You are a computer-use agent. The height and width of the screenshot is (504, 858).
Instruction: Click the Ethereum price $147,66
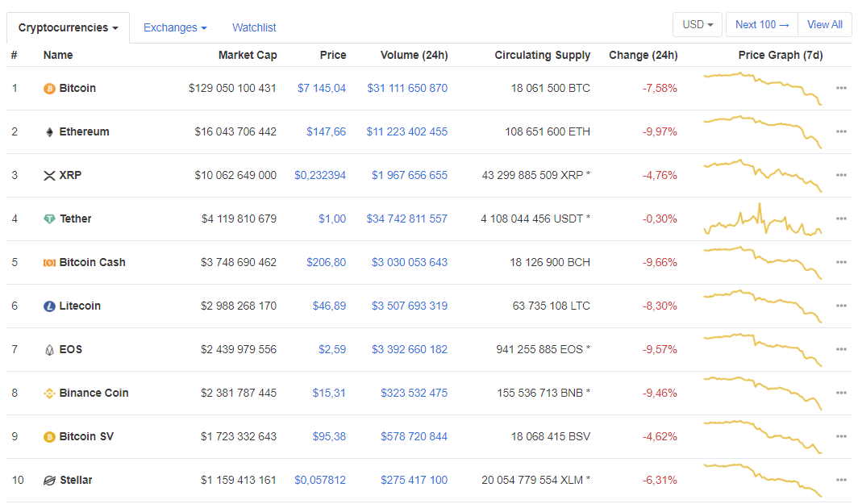pos(326,132)
